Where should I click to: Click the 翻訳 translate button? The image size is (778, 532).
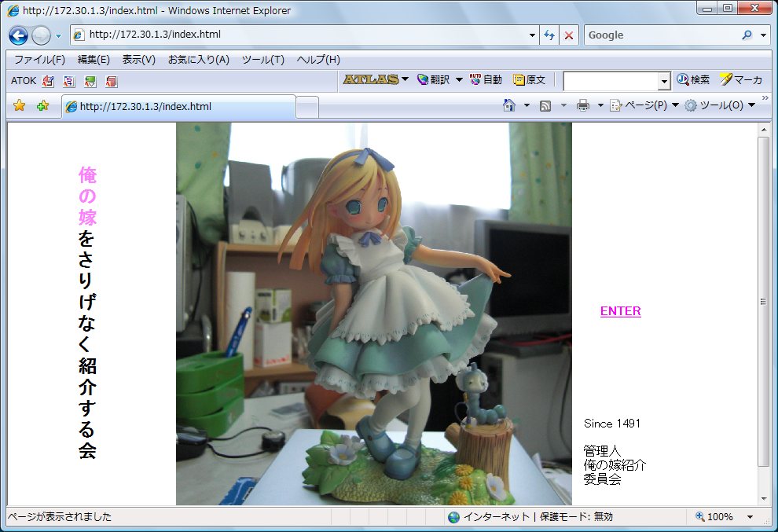click(433, 79)
